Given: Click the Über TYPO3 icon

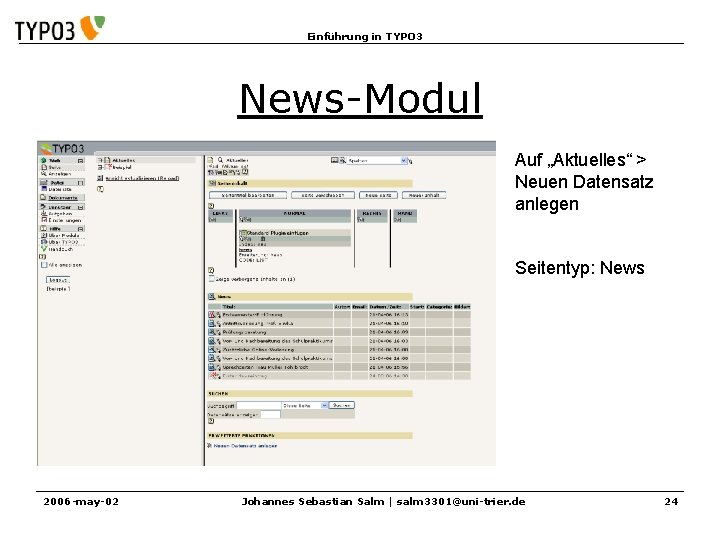Looking at the screenshot, I should 44,242.
